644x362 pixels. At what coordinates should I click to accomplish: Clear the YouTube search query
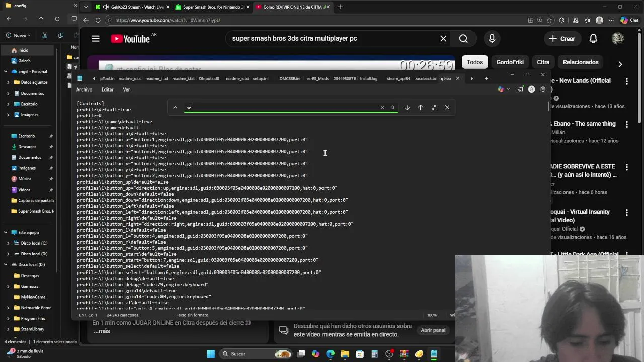[443, 39]
